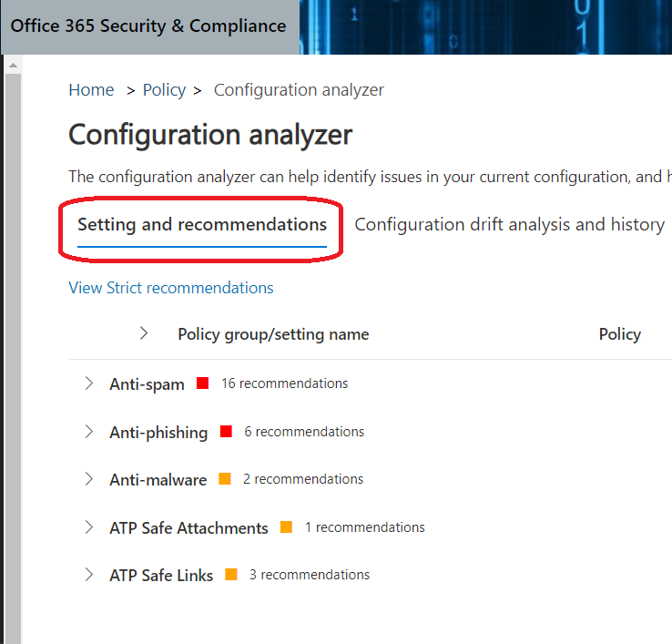Click the orange Anti-malware severity indicator

(x=225, y=479)
